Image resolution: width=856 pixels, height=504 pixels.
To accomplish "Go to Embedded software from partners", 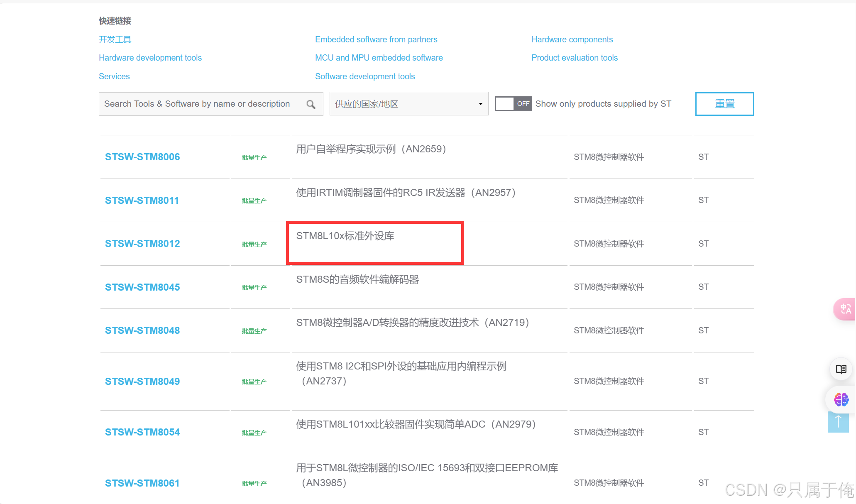I will coord(376,39).
